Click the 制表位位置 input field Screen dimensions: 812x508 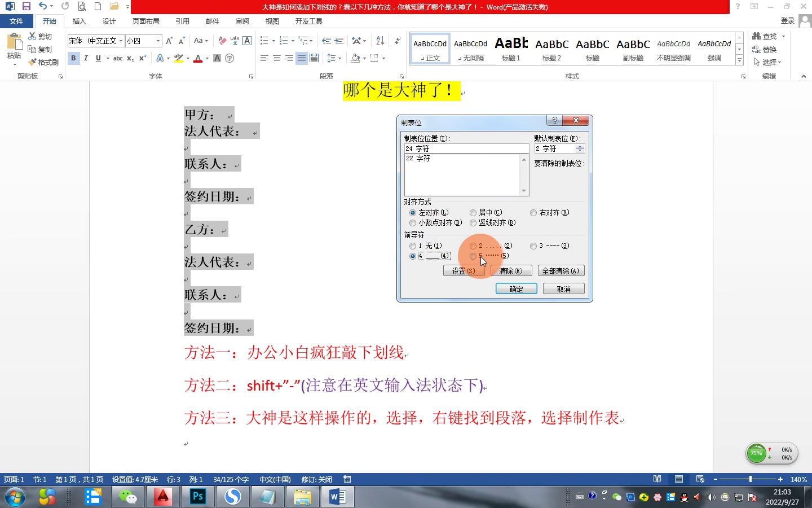[466, 148]
